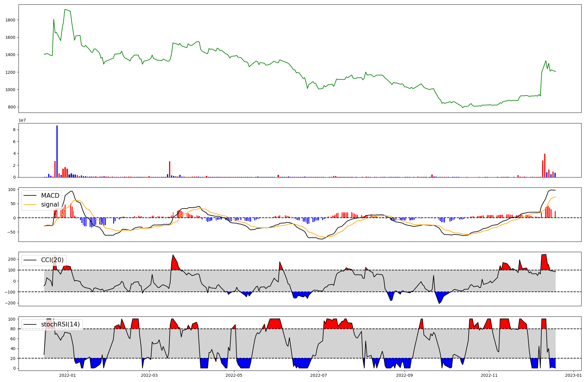Click the stochRSI(14) legend label
Viewport: 588px width, 382px height.
coord(61,324)
